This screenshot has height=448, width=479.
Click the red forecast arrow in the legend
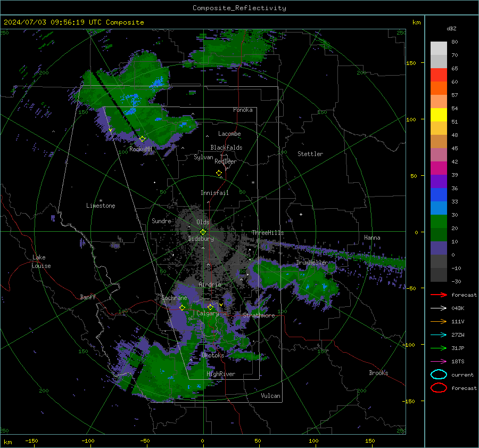pos(439,295)
